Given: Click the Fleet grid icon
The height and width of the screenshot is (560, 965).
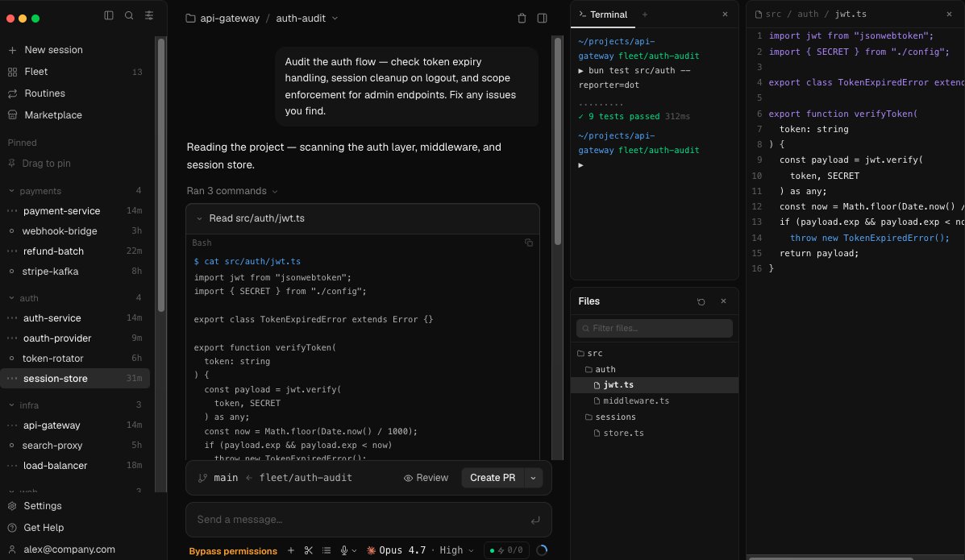Looking at the screenshot, I should [x=12, y=72].
